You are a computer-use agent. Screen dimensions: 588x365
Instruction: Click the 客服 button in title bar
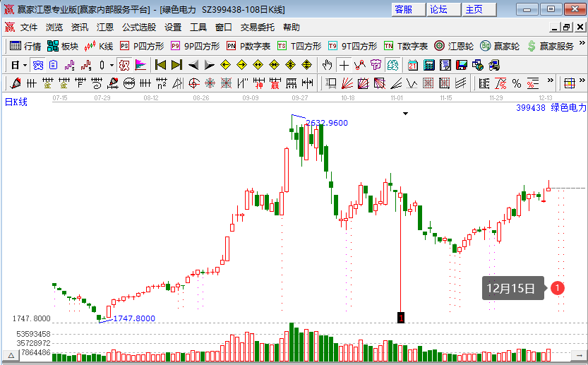pyautogui.click(x=409, y=9)
